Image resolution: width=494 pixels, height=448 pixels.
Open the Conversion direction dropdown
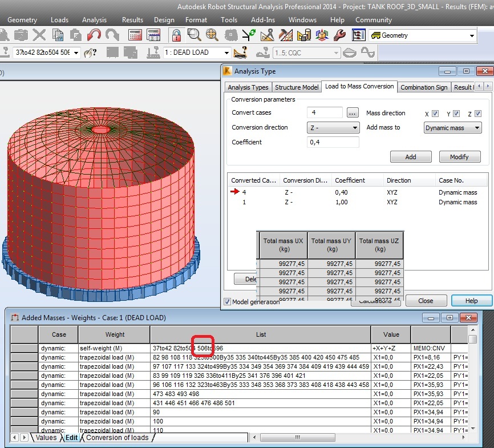click(x=354, y=128)
